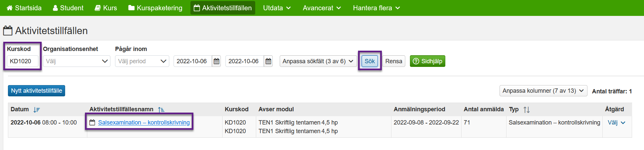The image size is (644, 150).
Task: Sort the Typ column using arrows icon
Action: click(527, 110)
